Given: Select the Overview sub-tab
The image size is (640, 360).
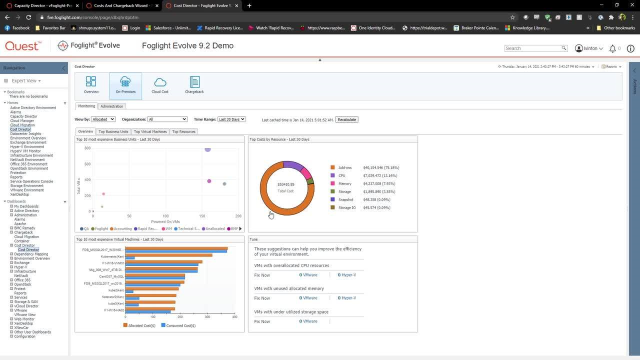Looking at the screenshot, I should click(x=85, y=131).
